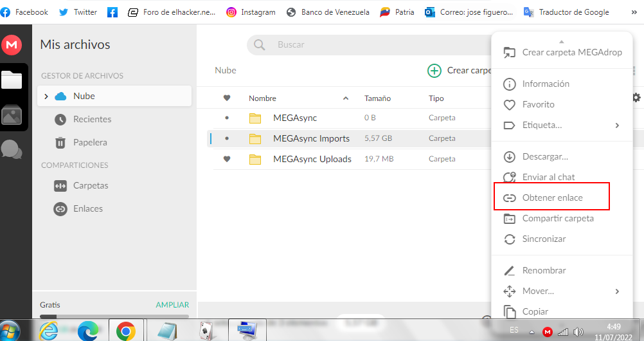Choose Compartir carpeta in context menu

[562, 218]
